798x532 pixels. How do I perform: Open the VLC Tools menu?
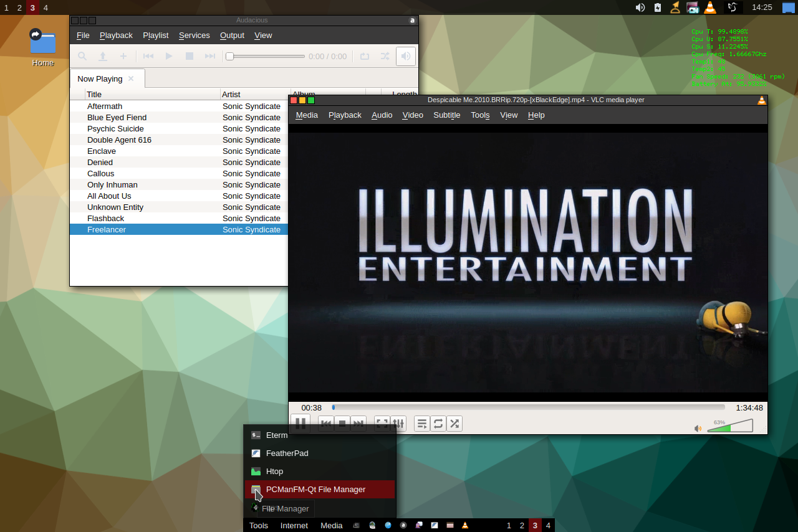[480, 115]
